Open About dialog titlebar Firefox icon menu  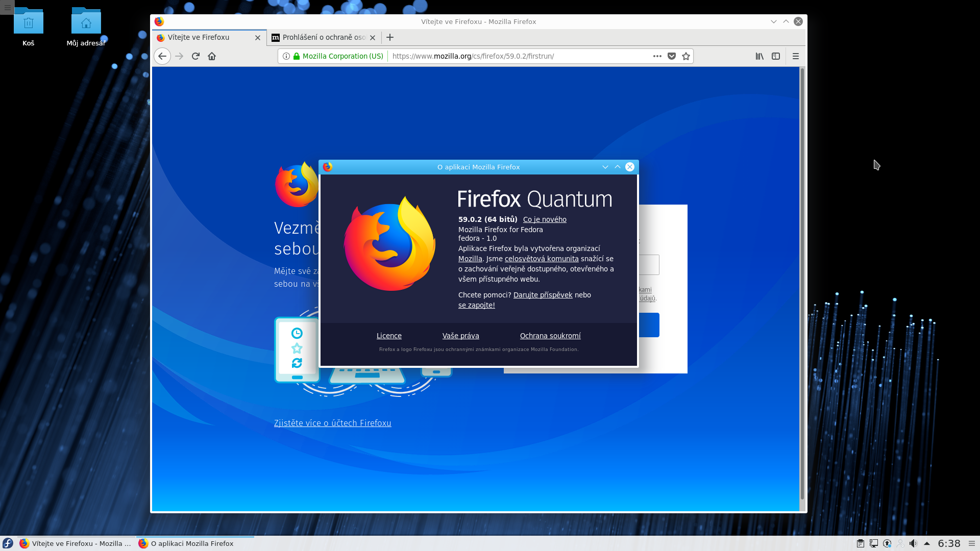(328, 167)
